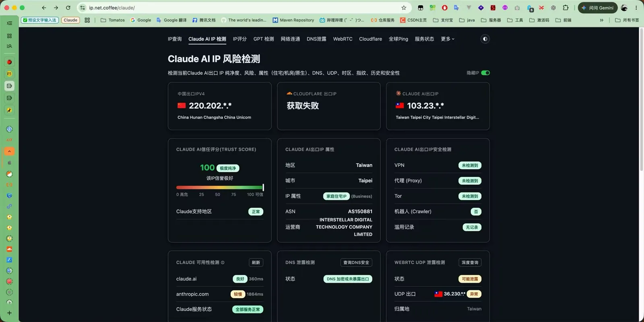Open the 服务状态 nav link
644x322 pixels.
424,39
